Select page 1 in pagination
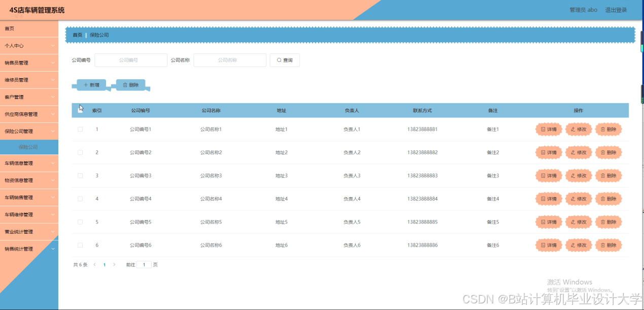Viewport: 644px width, 310px height. pos(105,265)
